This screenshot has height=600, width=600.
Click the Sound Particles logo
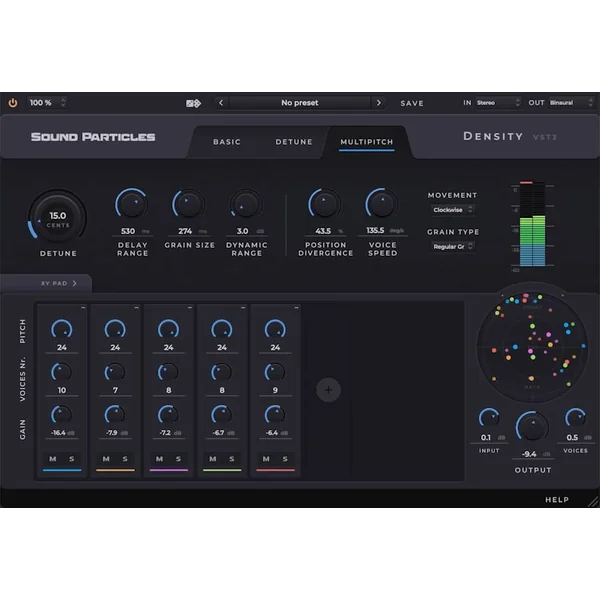pos(93,137)
